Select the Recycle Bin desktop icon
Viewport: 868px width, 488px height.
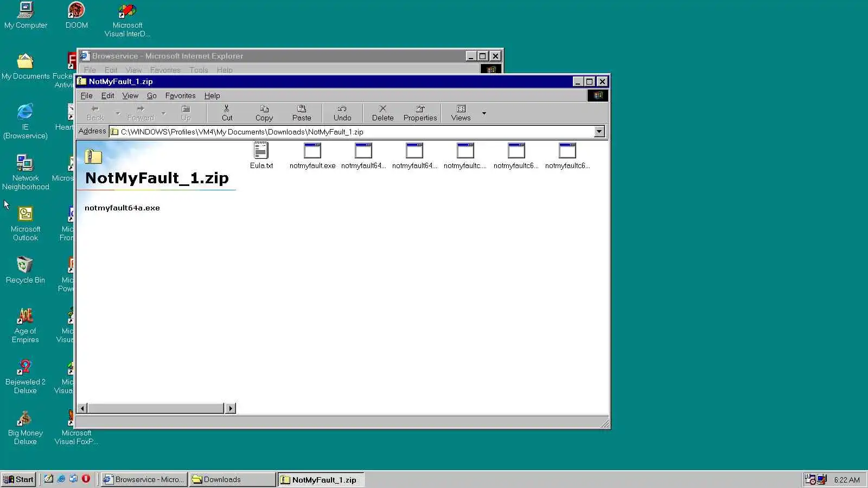click(x=25, y=270)
